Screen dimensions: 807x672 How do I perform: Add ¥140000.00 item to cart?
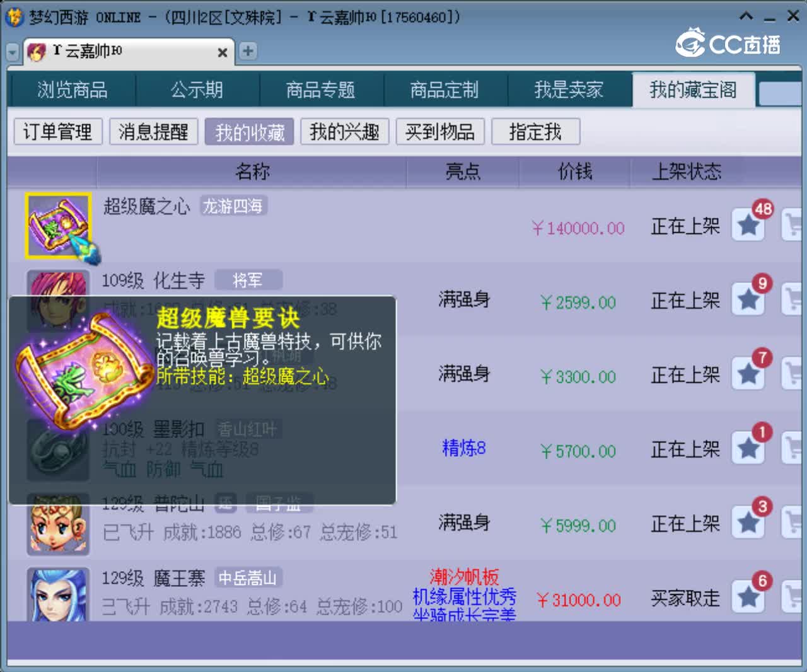click(x=792, y=225)
